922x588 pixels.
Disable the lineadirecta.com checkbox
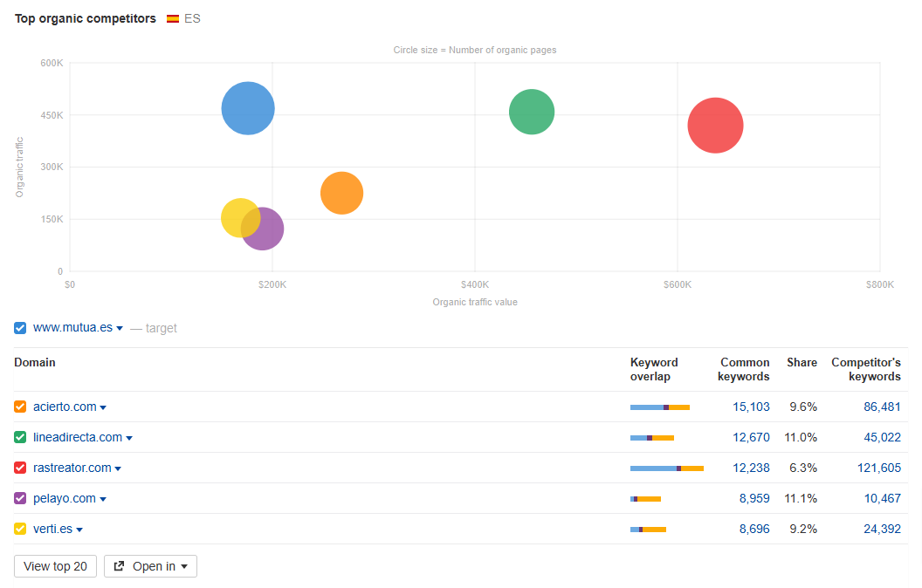pos(19,437)
